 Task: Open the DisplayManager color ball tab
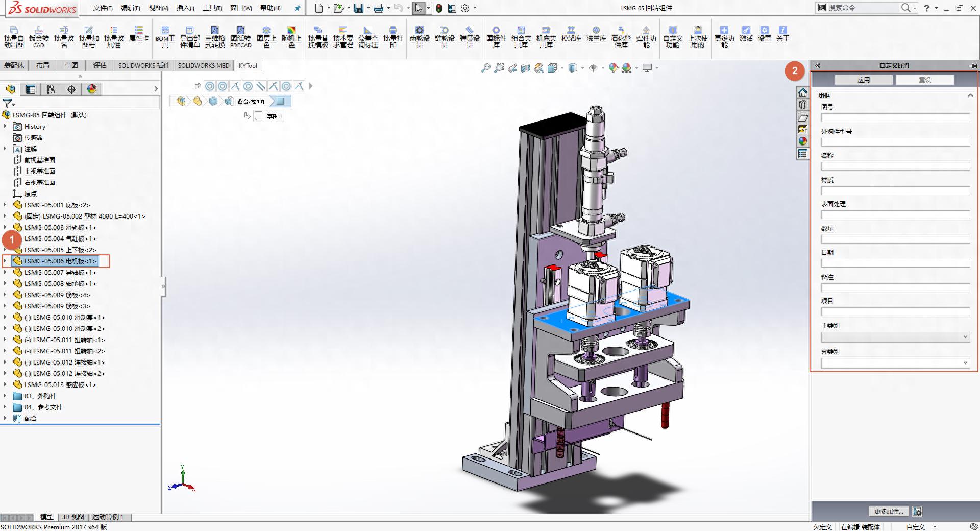click(92, 89)
